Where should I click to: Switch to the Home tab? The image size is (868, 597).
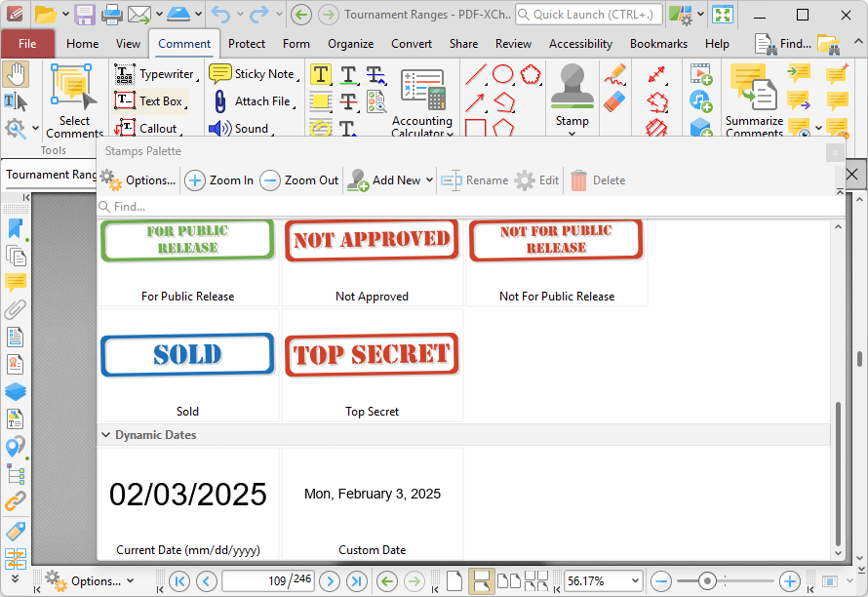pyautogui.click(x=83, y=44)
